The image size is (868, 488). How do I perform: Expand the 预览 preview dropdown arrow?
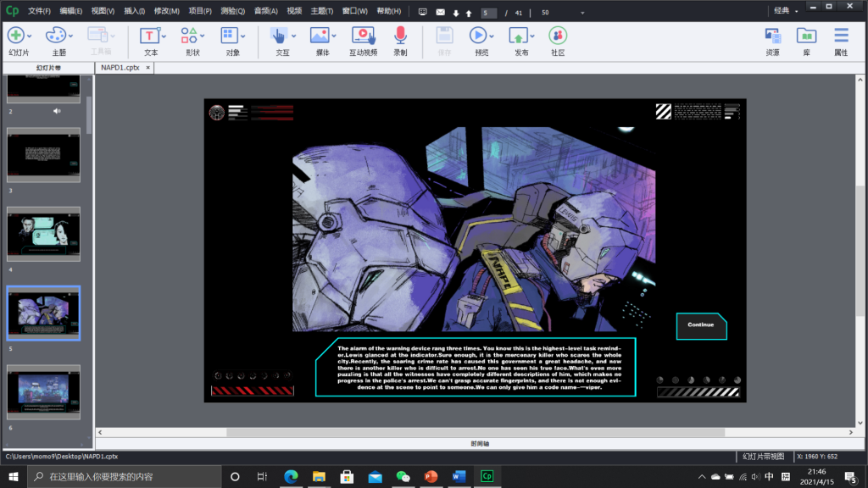click(492, 36)
